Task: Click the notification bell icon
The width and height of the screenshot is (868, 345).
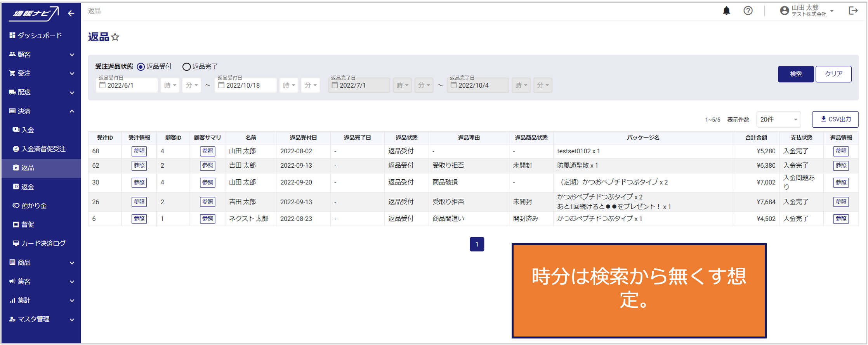Action: tap(726, 11)
